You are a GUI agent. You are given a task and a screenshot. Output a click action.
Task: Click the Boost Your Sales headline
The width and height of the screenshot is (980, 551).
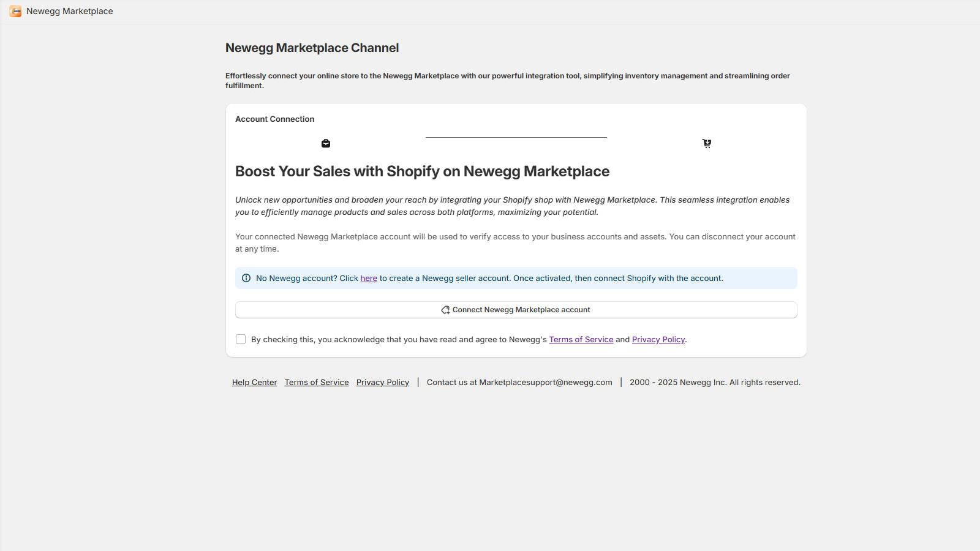pyautogui.click(x=422, y=171)
